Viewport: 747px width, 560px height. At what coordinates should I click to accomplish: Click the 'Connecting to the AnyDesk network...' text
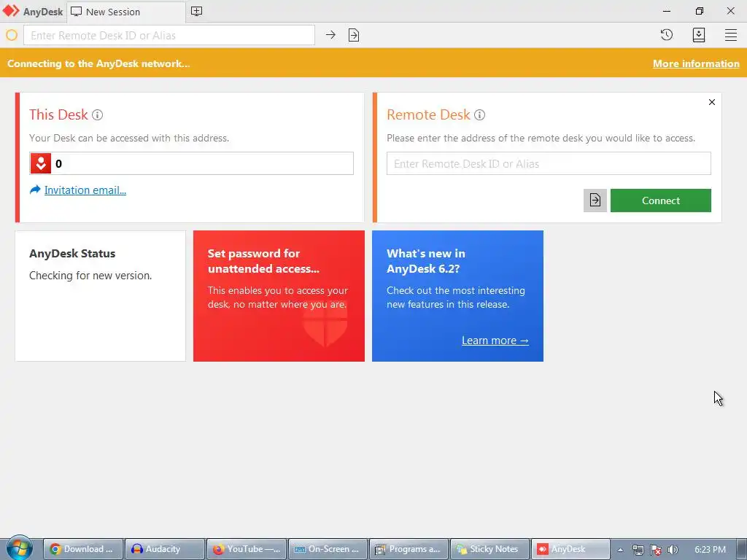point(98,63)
